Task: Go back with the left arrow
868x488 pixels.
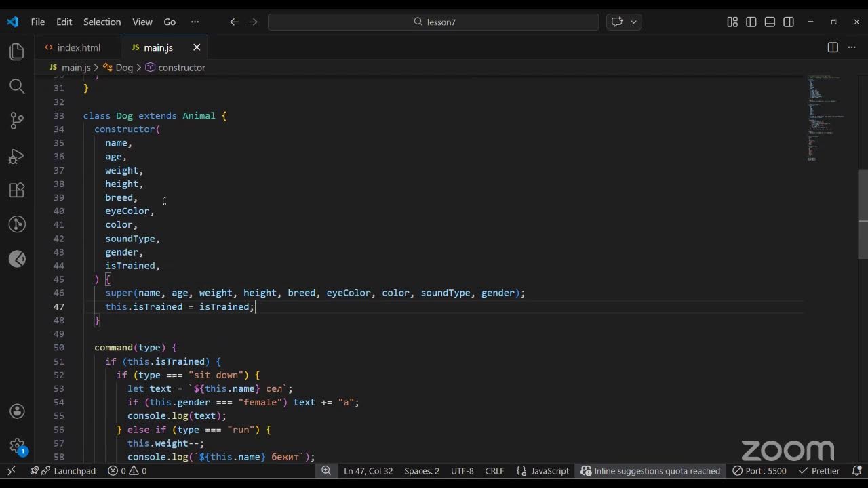Action: pyautogui.click(x=234, y=22)
